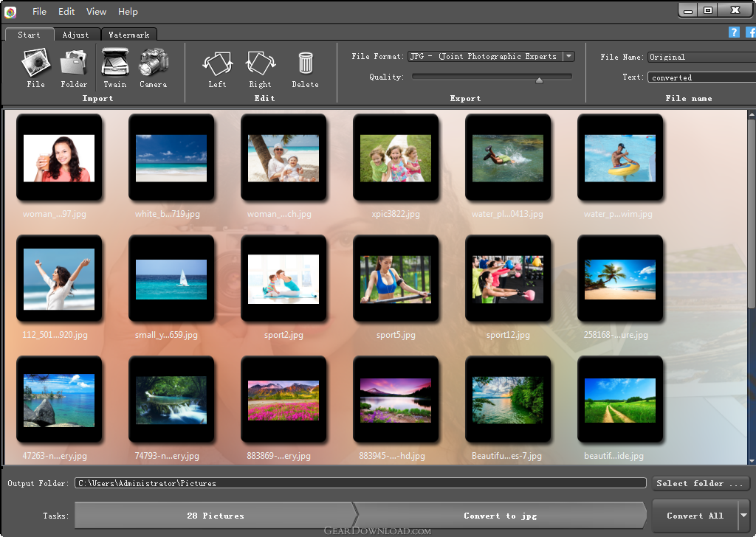Select thumbnail sport12.jpg
This screenshot has height=537, width=756.
(x=508, y=279)
